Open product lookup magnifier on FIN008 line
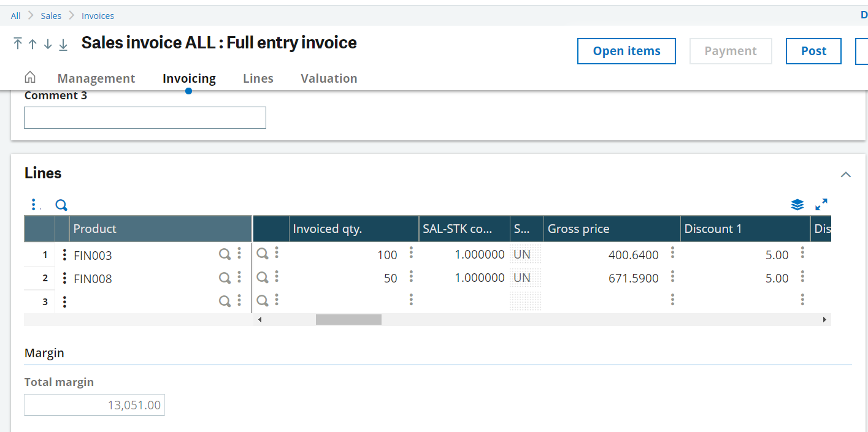The image size is (868, 432). 225,276
